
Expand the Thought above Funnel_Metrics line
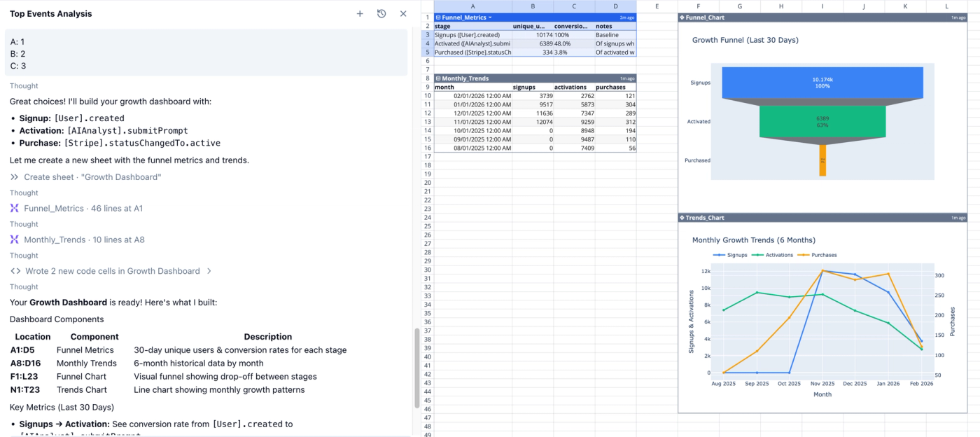[24, 193]
